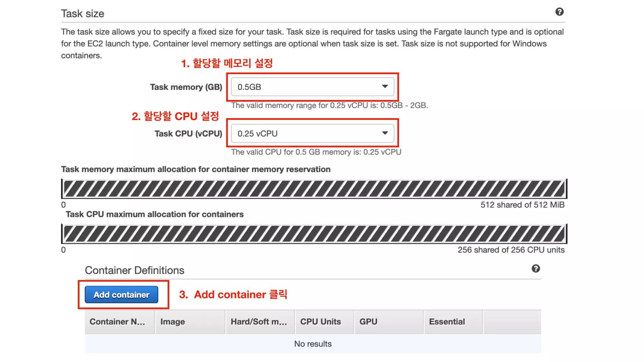Open the Task memory (GB) dropdown
Image resolution: width=644 pixels, height=362 pixels.
point(312,87)
